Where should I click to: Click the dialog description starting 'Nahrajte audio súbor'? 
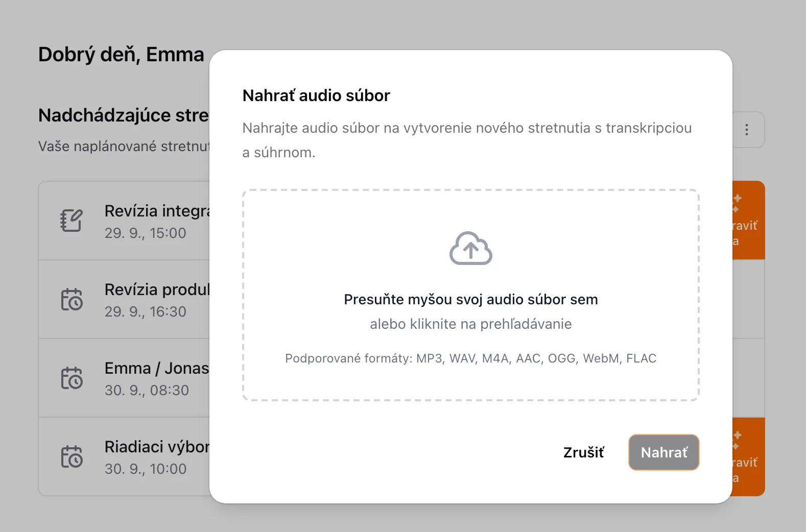coord(467,140)
